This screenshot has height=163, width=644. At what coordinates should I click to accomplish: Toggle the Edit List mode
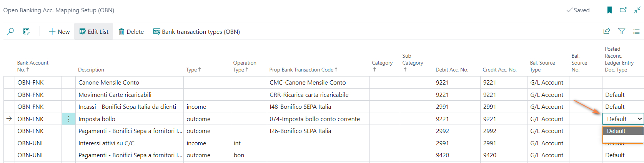point(94,32)
